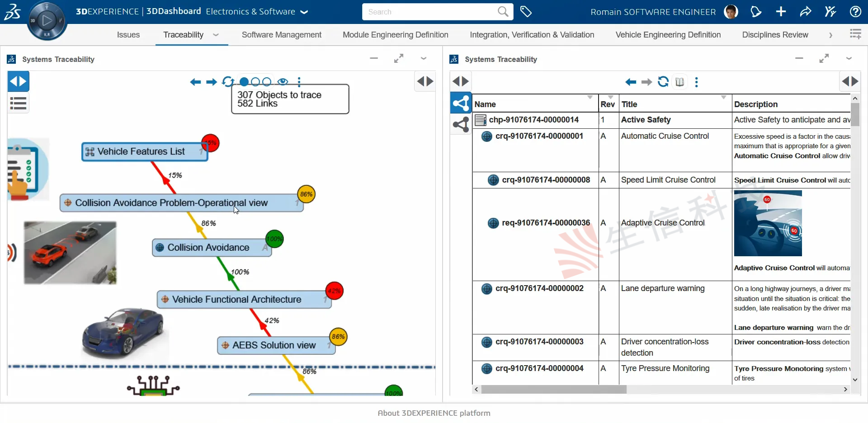This screenshot has height=423, width=868.
Task: Select the third empty circle view option
Action: (x=267, y=82)
